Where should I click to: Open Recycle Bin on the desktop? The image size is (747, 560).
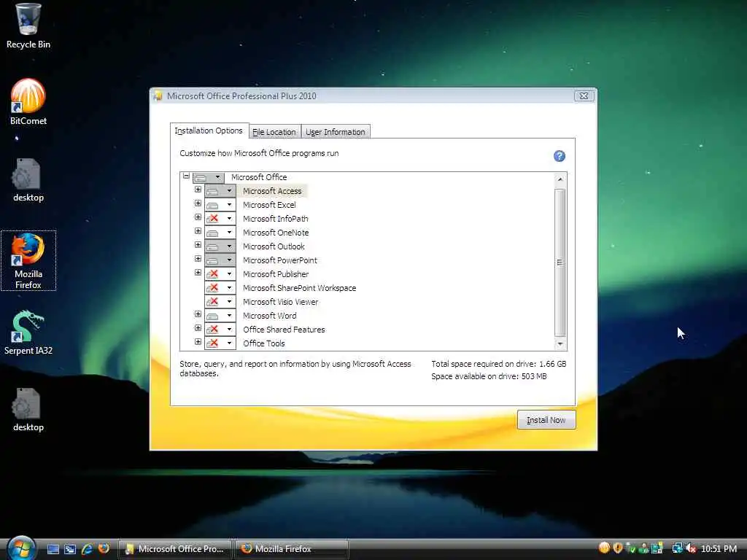[28, 26]
